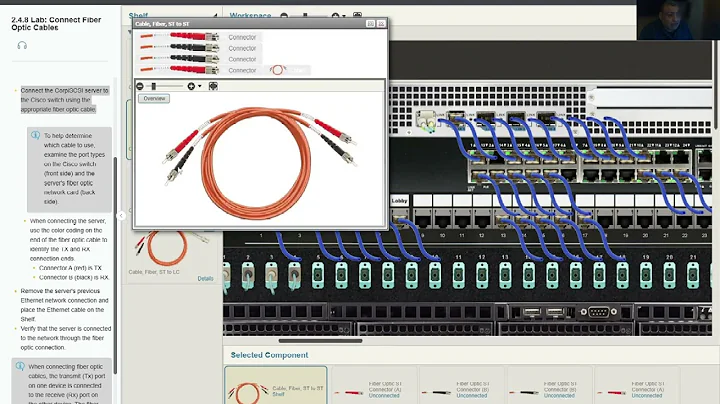Select the first Fiber Optic ST Connector (A) card

pyautogui.click(x=374, y=388)
